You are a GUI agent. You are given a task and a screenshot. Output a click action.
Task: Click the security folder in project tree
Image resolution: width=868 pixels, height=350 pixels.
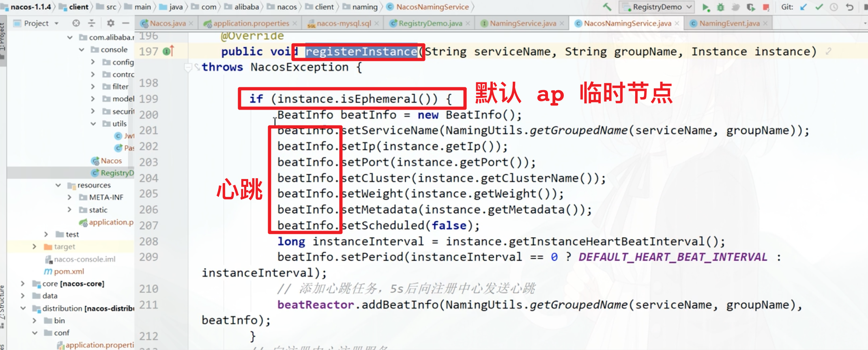[118, 111]
